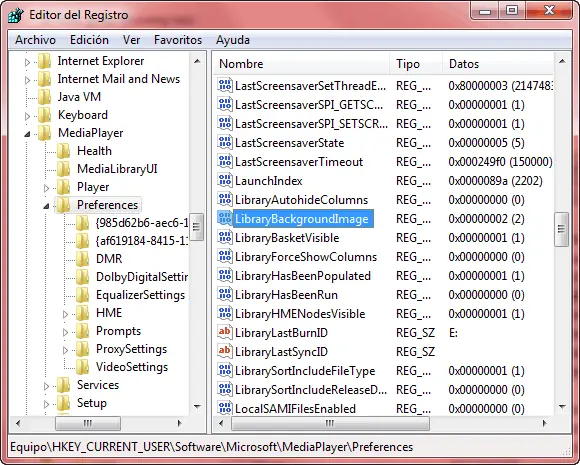Click the DWORD icon of LibraryHasBeenPopulated
Screen dimensions: 580x465
coord(225,276)
